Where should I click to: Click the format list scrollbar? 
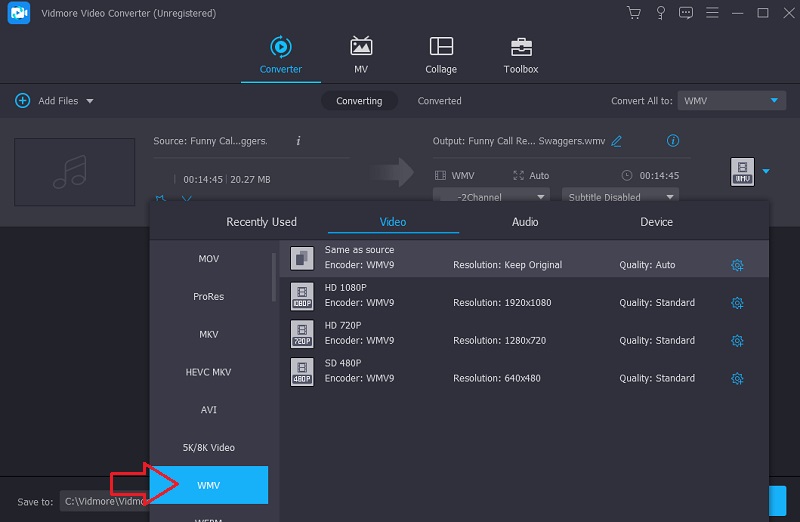(x=274, y=277)
